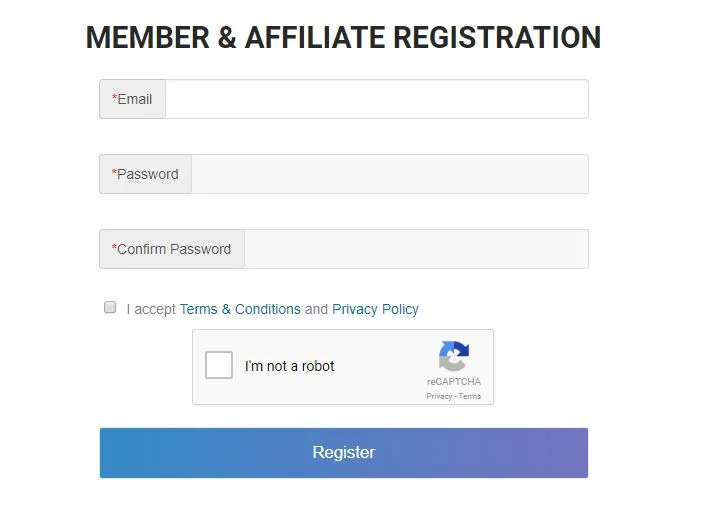Click the "I accept" text

tap(151, 310)
